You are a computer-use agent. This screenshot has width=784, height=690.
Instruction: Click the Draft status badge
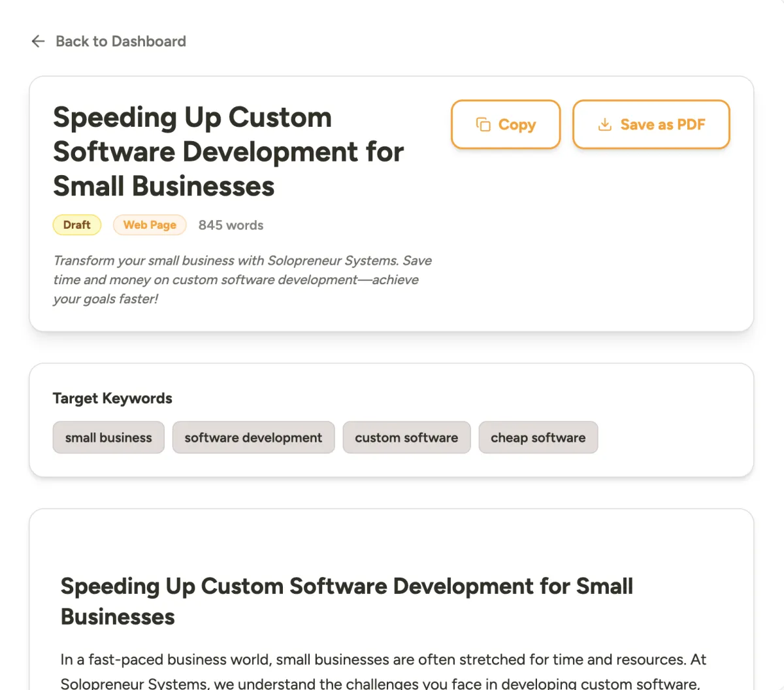[x=77, y=225]
